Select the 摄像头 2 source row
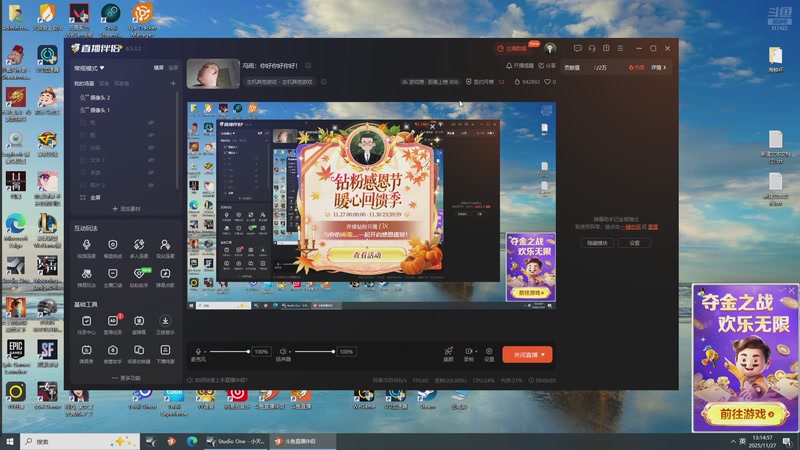This screenshot has width=800, height=450. coord(126,97)
